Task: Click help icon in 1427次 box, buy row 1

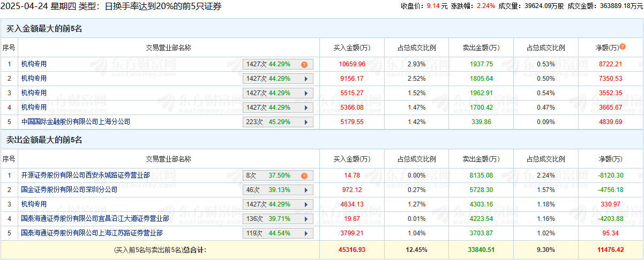Action: tap(304, 64)
